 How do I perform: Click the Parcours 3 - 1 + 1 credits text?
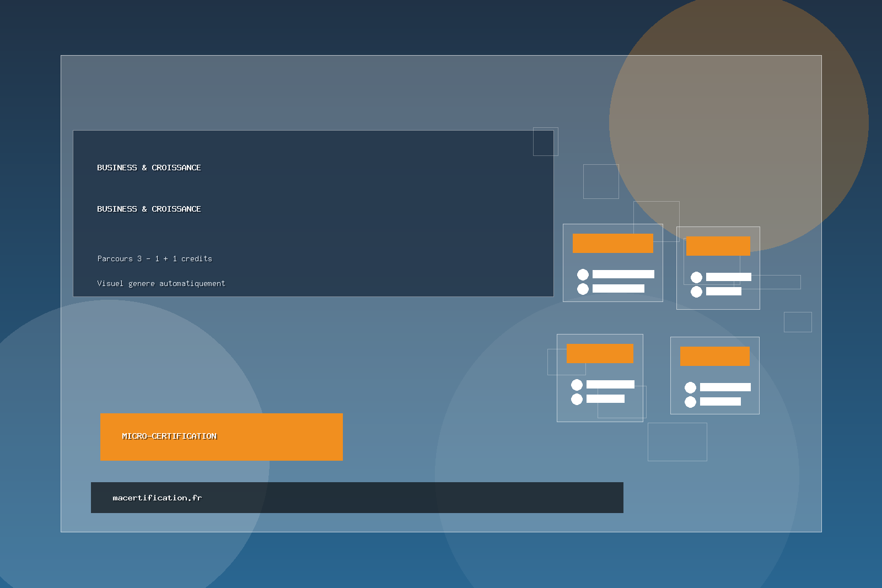[x=154, y=258]
